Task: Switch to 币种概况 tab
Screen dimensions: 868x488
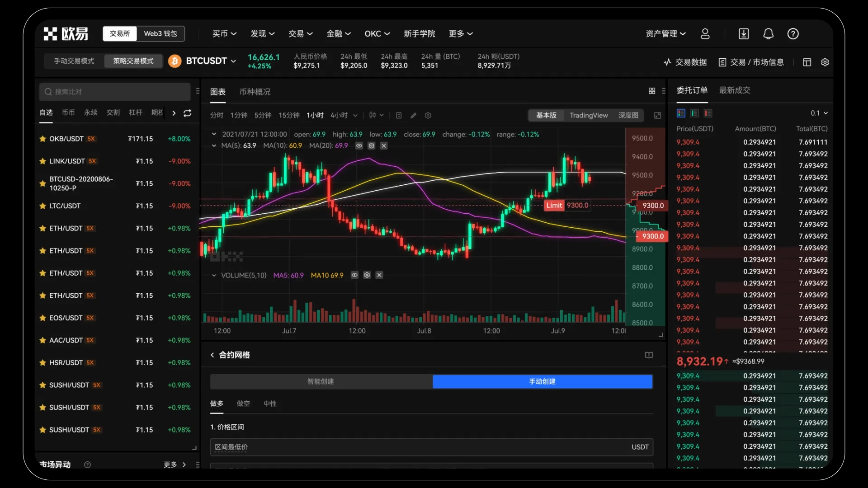Action: [255, 92]
